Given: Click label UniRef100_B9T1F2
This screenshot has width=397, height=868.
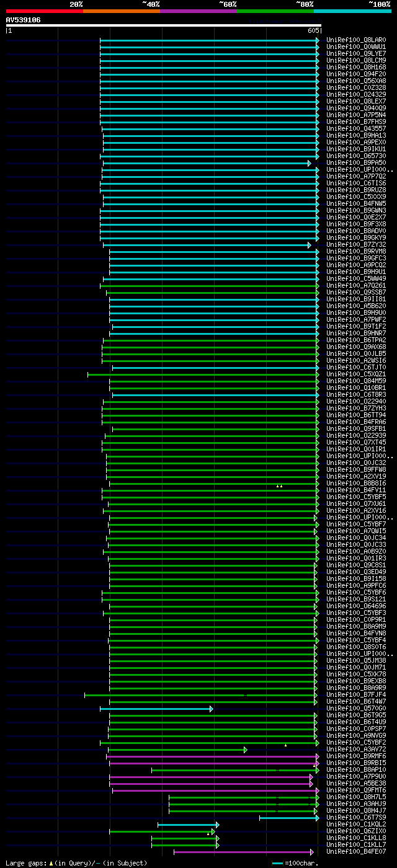Looking at the screenshot, I should coord(356,327).
